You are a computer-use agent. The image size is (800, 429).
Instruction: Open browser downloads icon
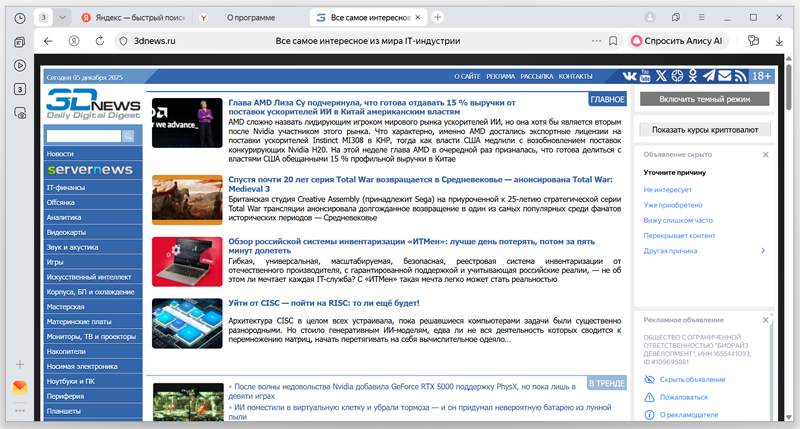click(x=779, y=41)
